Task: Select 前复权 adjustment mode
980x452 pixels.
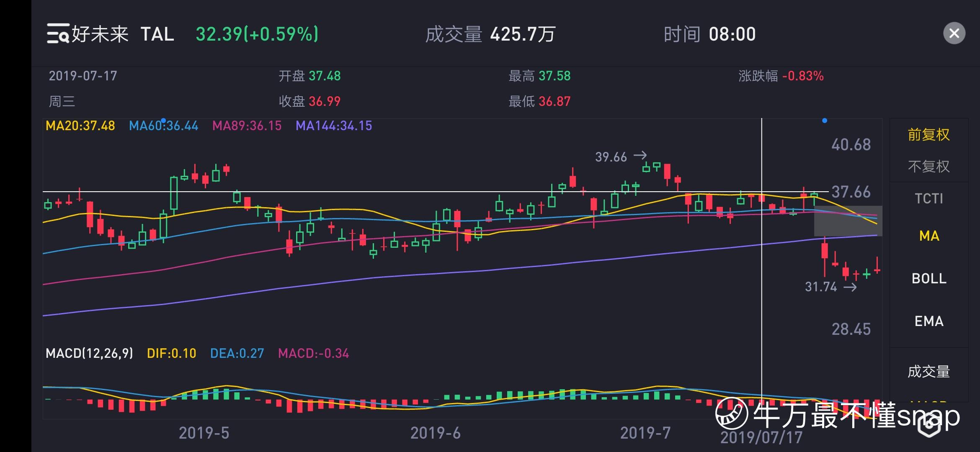Action: 928,135
